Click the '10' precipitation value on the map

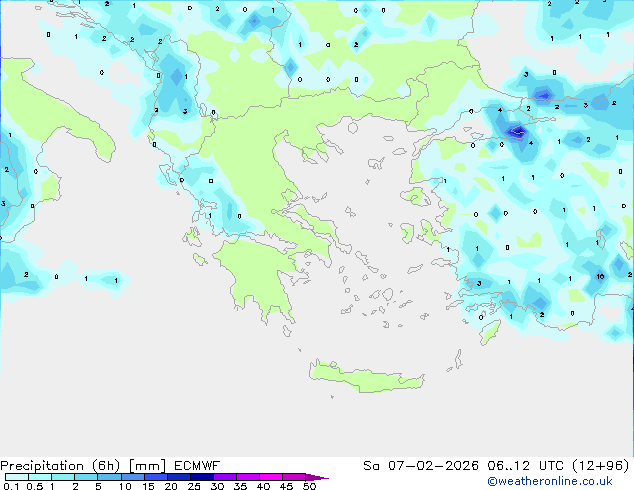[x=600, y=277]
